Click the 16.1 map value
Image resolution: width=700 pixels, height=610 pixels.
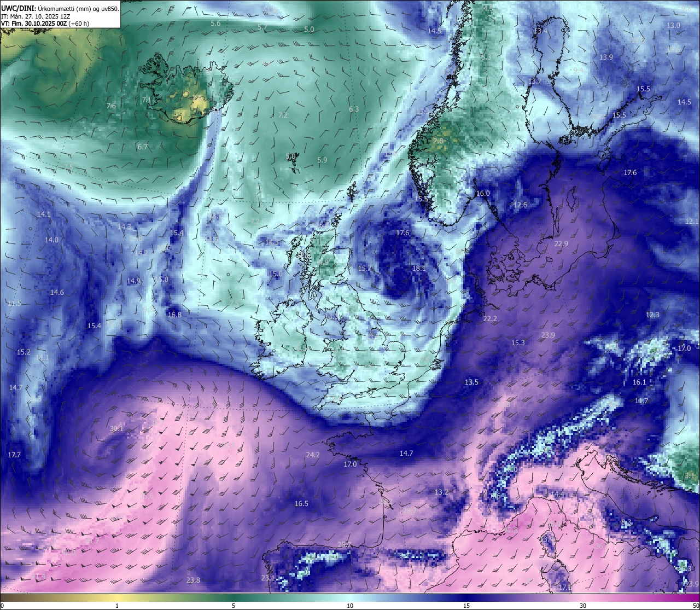(x=639, y=382)
